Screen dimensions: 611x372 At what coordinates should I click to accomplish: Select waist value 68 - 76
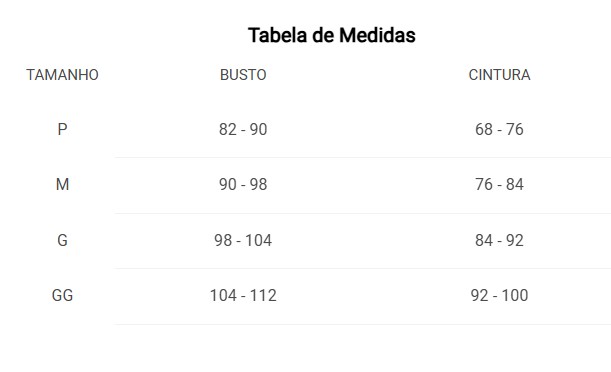point(499,129)
